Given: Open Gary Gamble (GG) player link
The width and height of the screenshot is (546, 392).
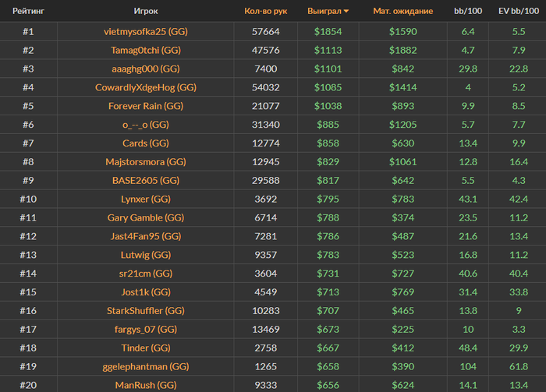Looking at the screenshot, I should click(146, 217).
